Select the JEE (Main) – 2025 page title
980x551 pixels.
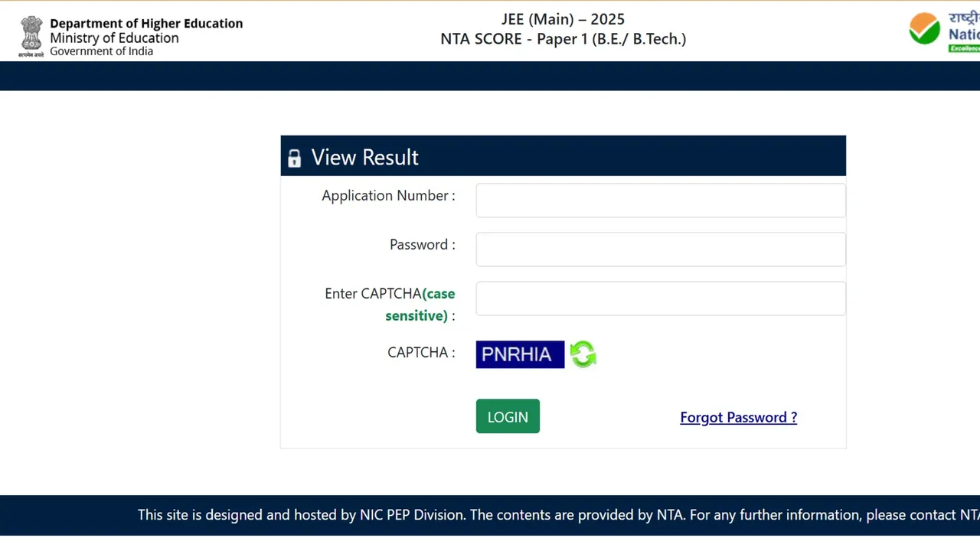click(563, 18)
